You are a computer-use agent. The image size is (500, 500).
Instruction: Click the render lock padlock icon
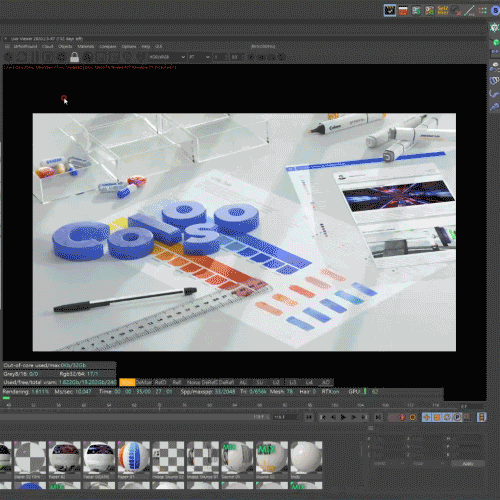coord(74,57)
